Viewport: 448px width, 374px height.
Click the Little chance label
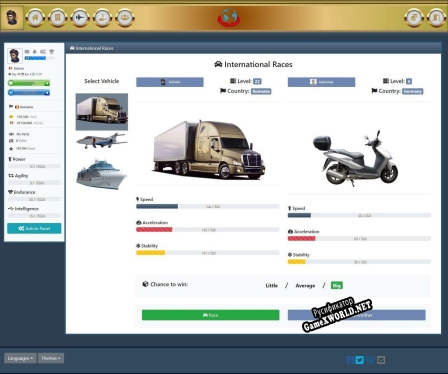[x=272, y=286]
